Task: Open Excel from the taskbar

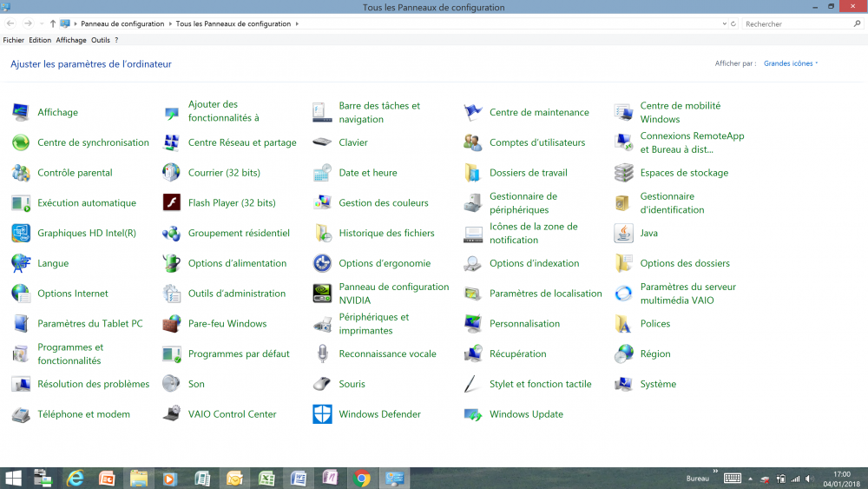Action: click(x=266, y=478)
